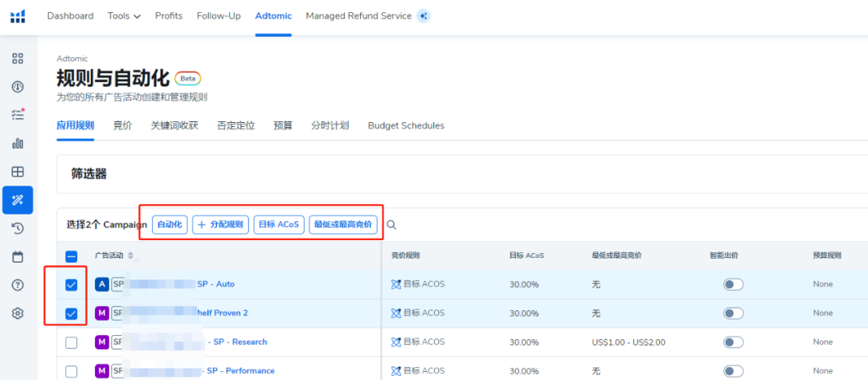This screenshot has width=868, height=380.
Task: Click None budget rule in SP - Research row
Action: point(823,342)
